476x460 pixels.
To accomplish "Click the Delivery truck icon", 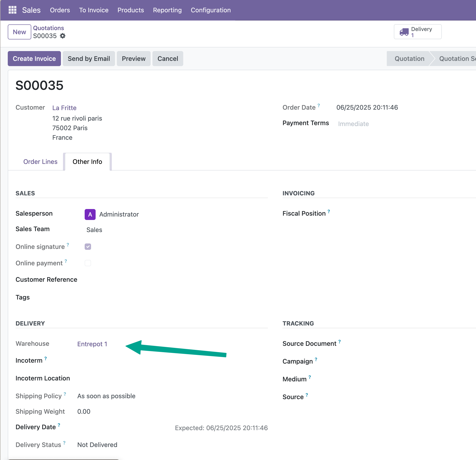I will pyautogui.click(x=404, y=32).
